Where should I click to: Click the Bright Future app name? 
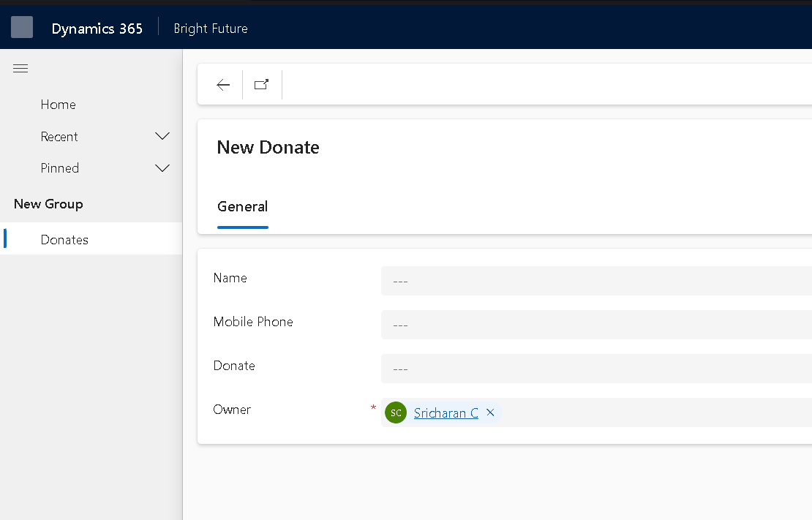point(211,29)
